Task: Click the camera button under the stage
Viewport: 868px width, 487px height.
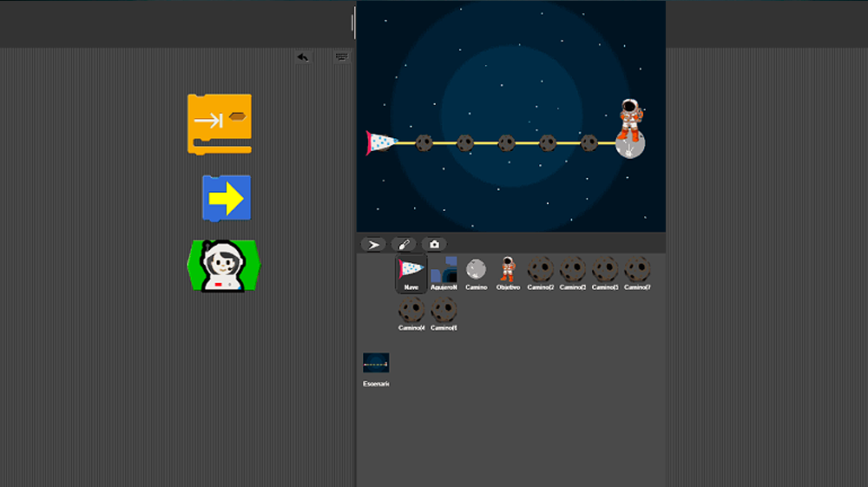Action: pos(434,245)
